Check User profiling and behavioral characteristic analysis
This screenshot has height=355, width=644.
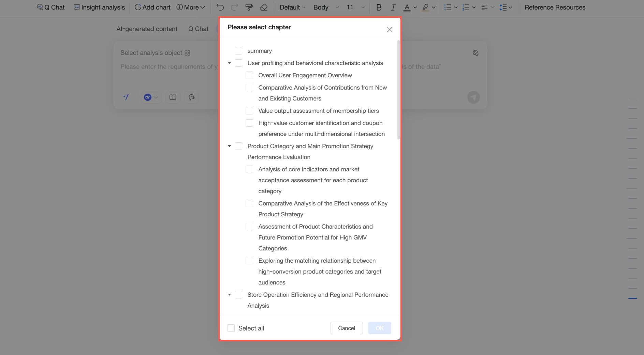click(x=238, y=63)
